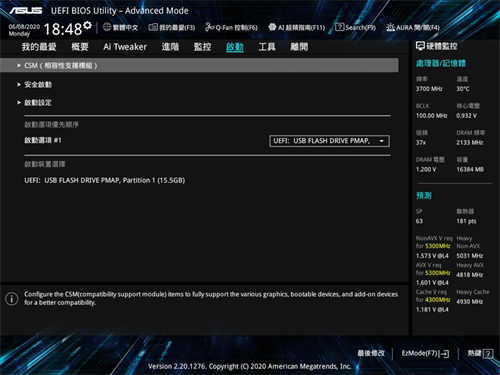Viewport: 500px width, 375px height.
Task: Click the 4818 MHz Heavy AVX value
Action: 470,275
